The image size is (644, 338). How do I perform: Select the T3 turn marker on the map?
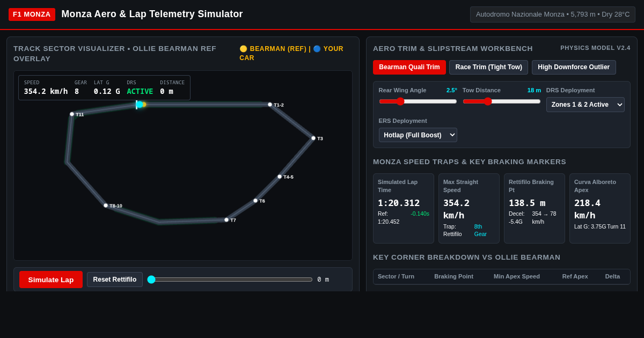[313, 138]
